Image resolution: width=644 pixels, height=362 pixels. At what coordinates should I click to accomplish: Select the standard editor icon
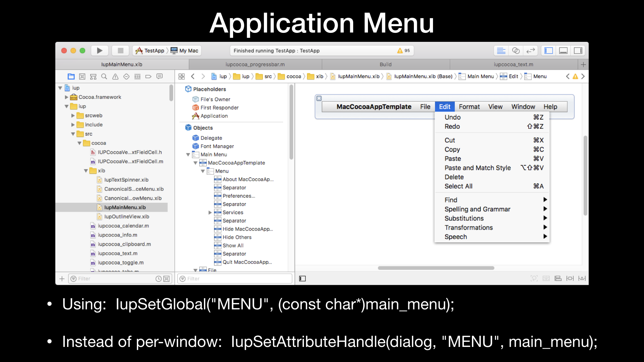(501, 51)
